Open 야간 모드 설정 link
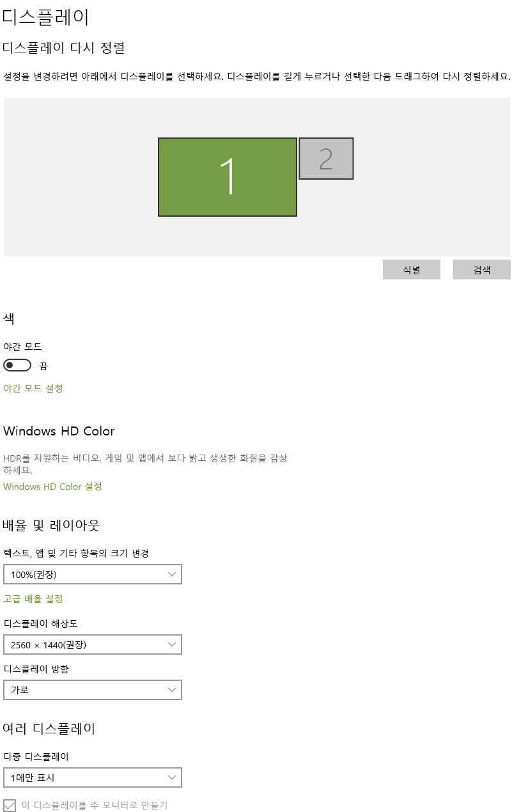 tap(32, 388)
